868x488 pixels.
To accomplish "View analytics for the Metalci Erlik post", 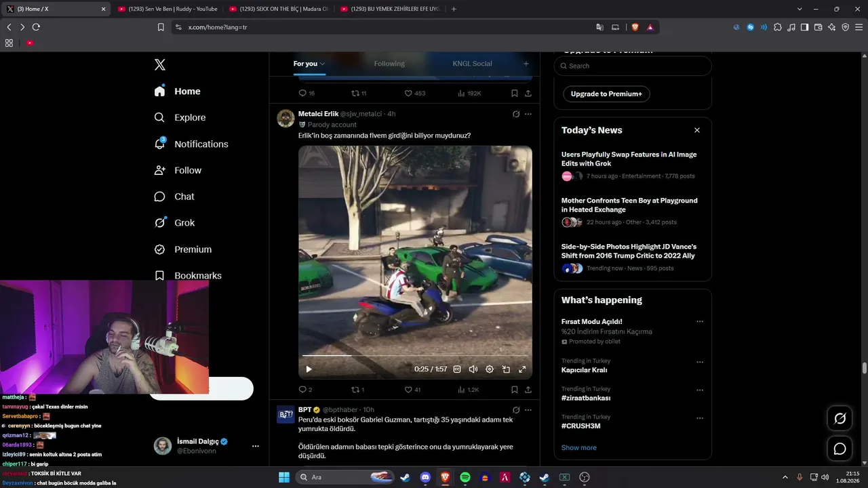I will (469, 390).
